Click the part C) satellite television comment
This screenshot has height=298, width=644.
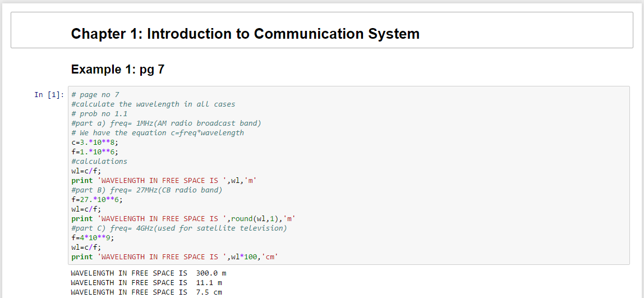point(179,228)
